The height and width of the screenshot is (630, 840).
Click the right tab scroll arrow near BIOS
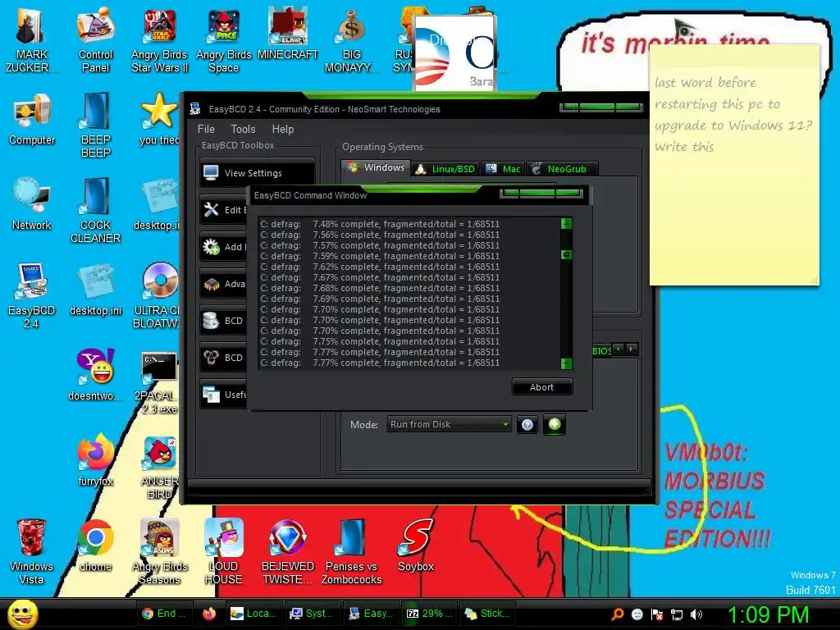point(632,349)
